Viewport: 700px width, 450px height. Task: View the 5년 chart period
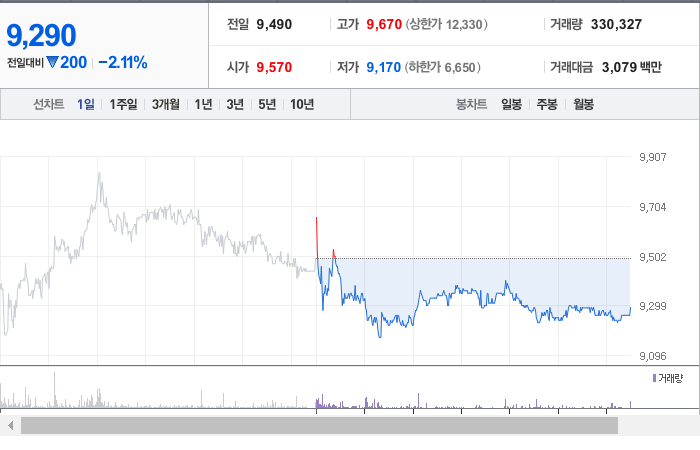(x=267, y=104)
